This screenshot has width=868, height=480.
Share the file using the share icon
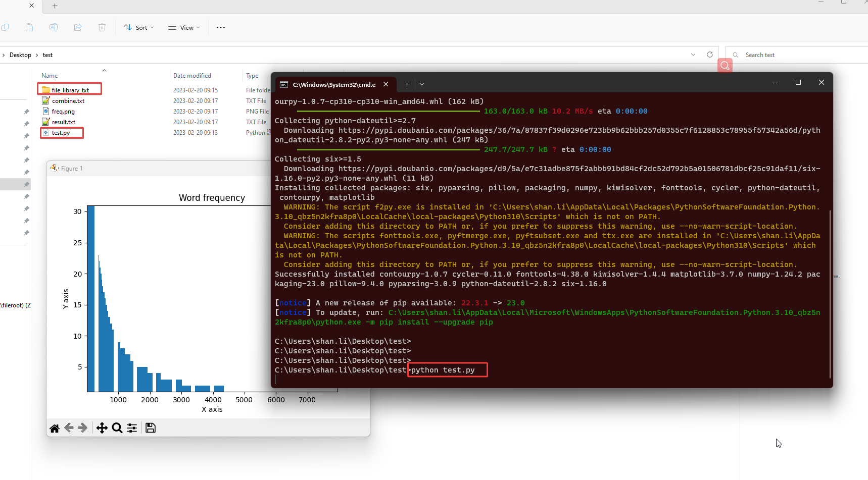click(77, 27)
